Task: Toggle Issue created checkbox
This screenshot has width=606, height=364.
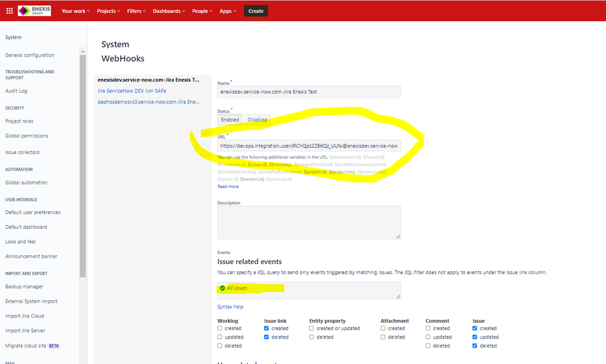Action: 475,328
